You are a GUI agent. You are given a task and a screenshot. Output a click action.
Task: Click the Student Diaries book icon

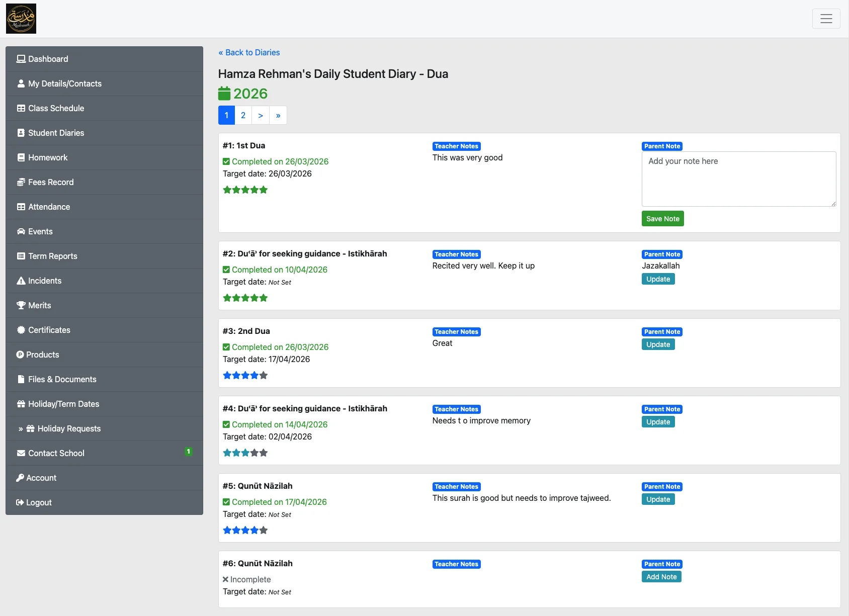tap(21, 133)
